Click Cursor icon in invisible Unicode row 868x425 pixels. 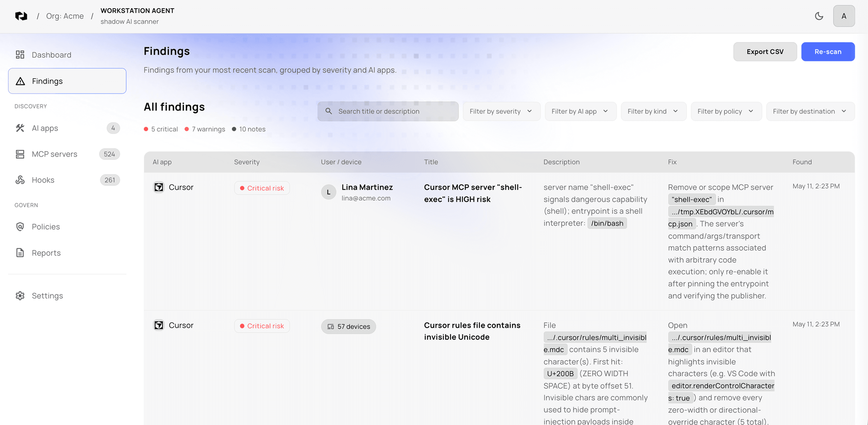[x=159, y=325]
